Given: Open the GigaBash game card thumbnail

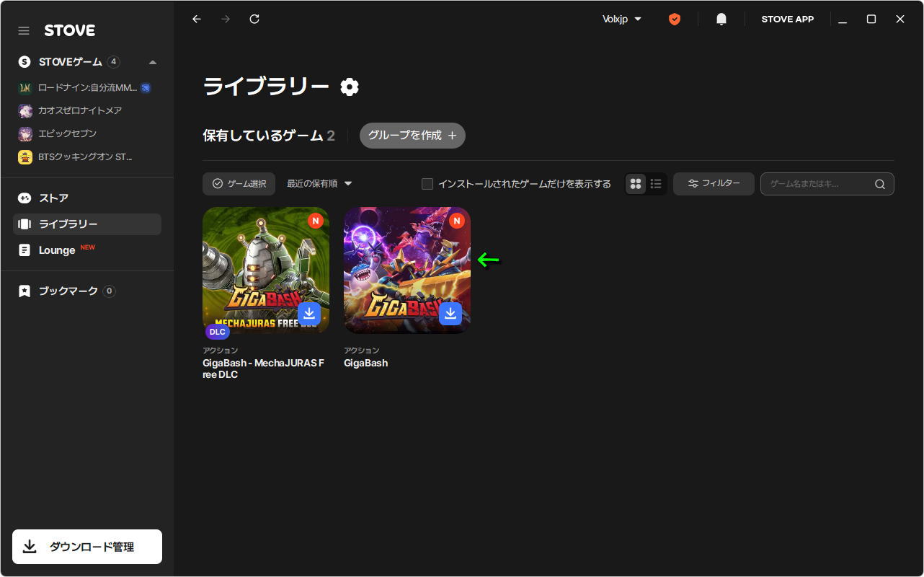Looking at the screenshot, I should tap(407, 270).
